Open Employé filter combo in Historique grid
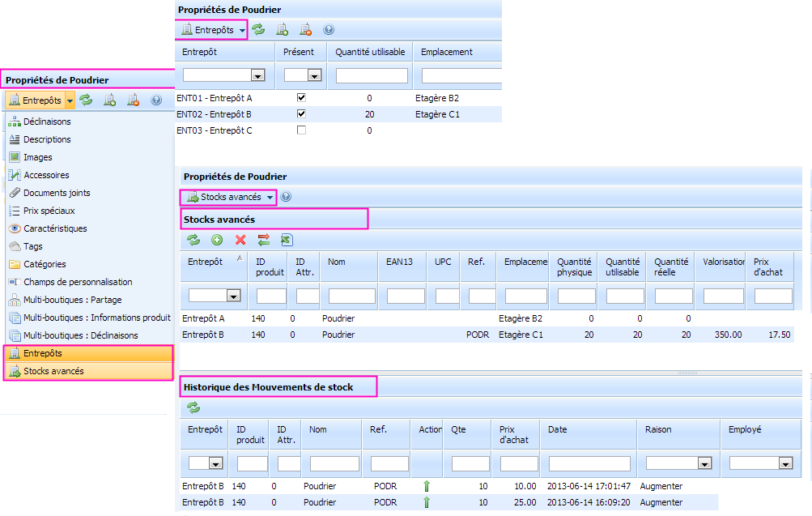Screen dimensions: 812x516 (785, 463)
